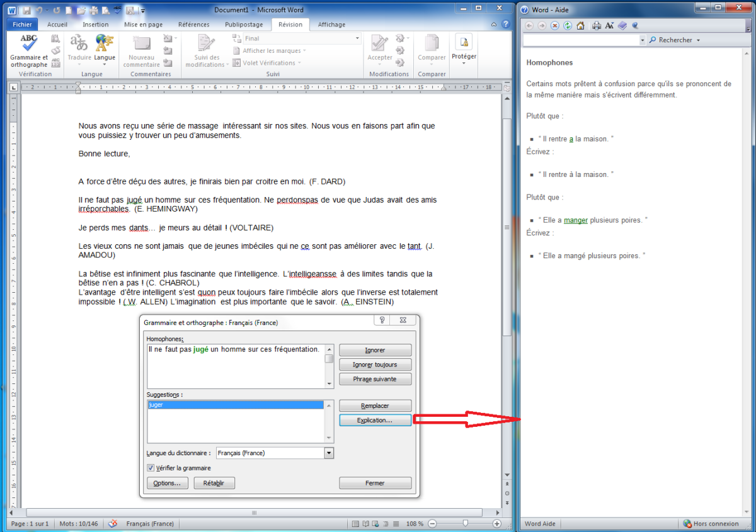Go to Word Aide home page
Image resolution: width=756 pixels, height=532 pixels.
click(x=580, y=26)
